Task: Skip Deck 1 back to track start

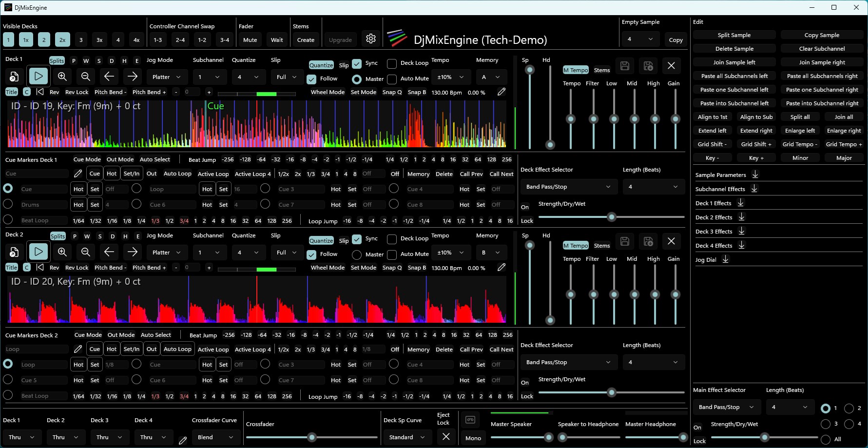Action: click(41, 92)
